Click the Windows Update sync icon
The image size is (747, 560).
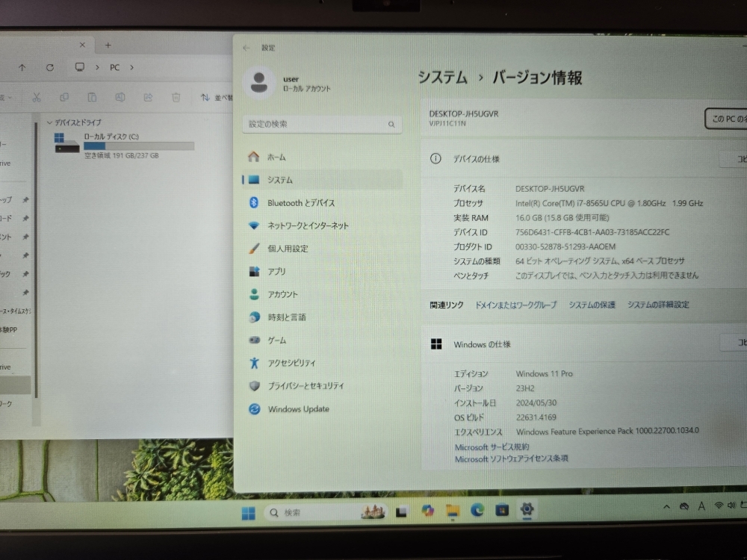(x=255, y=409)
